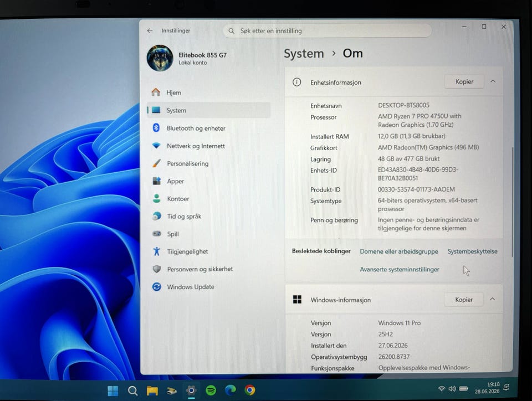Collapse the Windows-informasjon section
The image size is (532, 401).
[493, 299]
